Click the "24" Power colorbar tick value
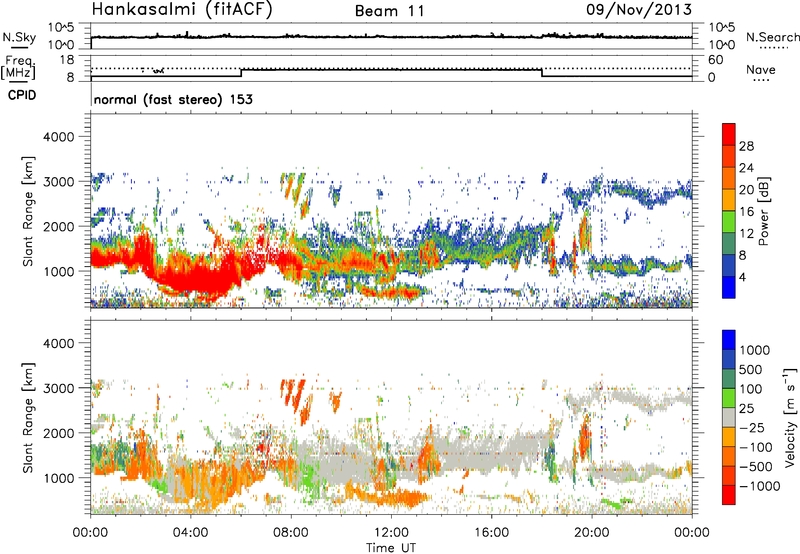The image size is (800, 554). point(746,168)
